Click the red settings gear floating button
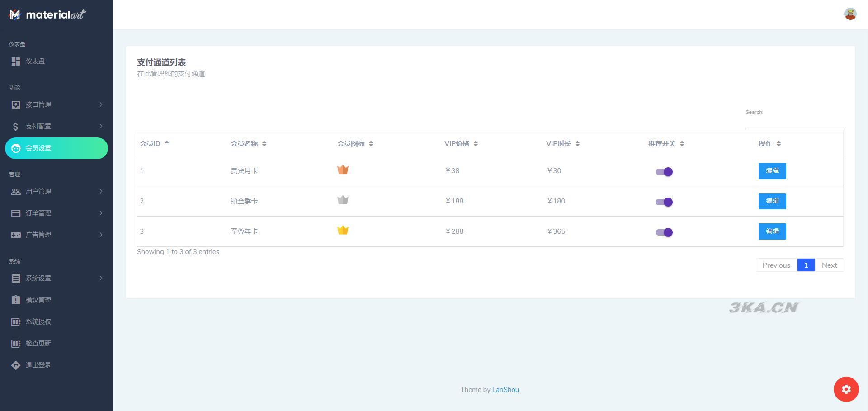Viewport: 868px width, 411px height. [846, 389]
